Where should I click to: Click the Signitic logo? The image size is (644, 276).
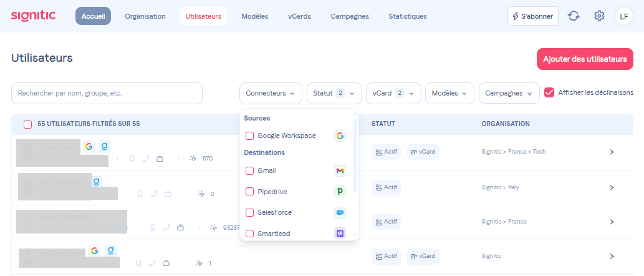pyautogui.click(x=33, y=16)
